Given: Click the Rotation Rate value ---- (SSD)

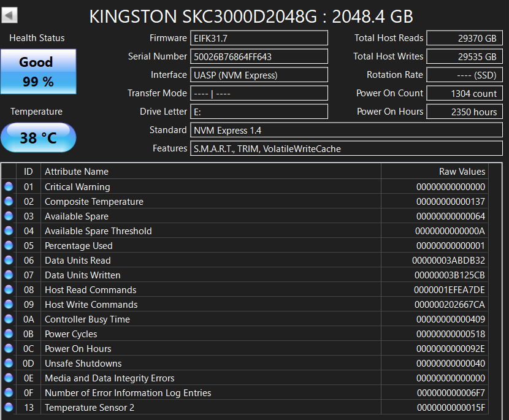Looking at the screenshot, I should tap(464, 75).
